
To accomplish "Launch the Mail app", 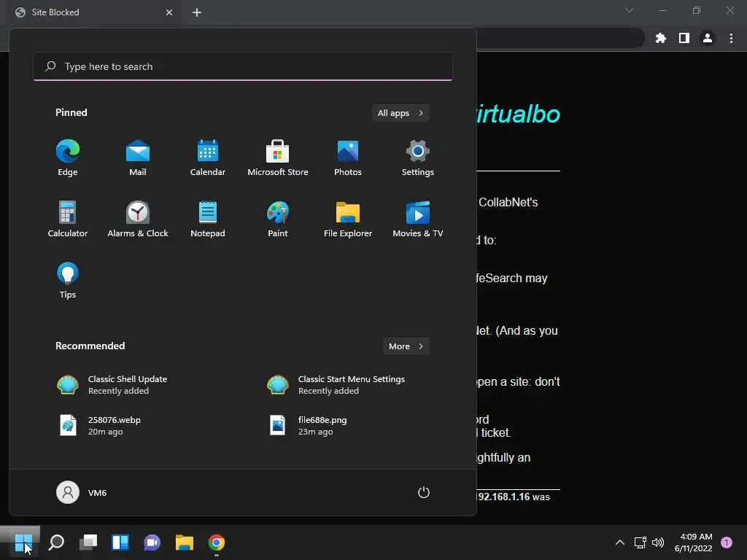I will click(138, 158).
